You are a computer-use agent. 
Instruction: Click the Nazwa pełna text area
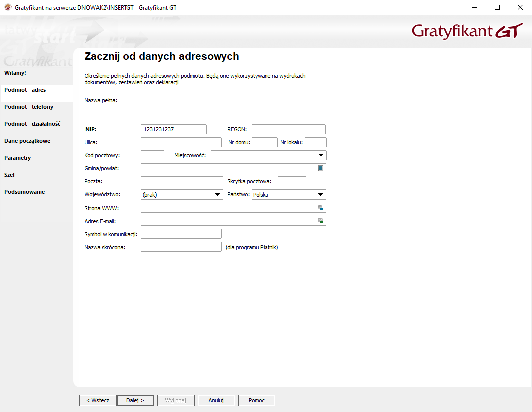click(x=234, y=109)
